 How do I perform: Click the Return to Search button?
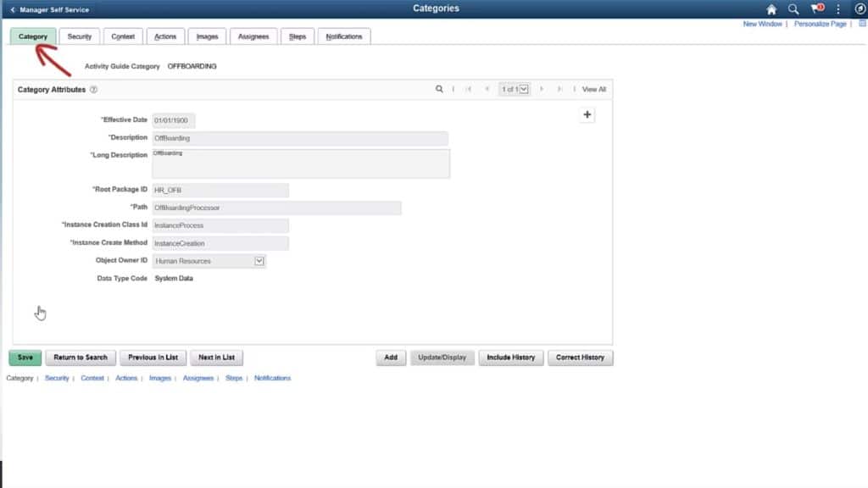tap(80, 357)
